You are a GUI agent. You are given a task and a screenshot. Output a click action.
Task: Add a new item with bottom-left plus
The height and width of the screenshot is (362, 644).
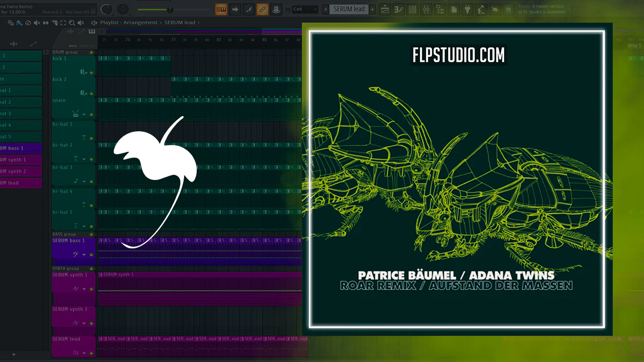click(x=14, y=355)
